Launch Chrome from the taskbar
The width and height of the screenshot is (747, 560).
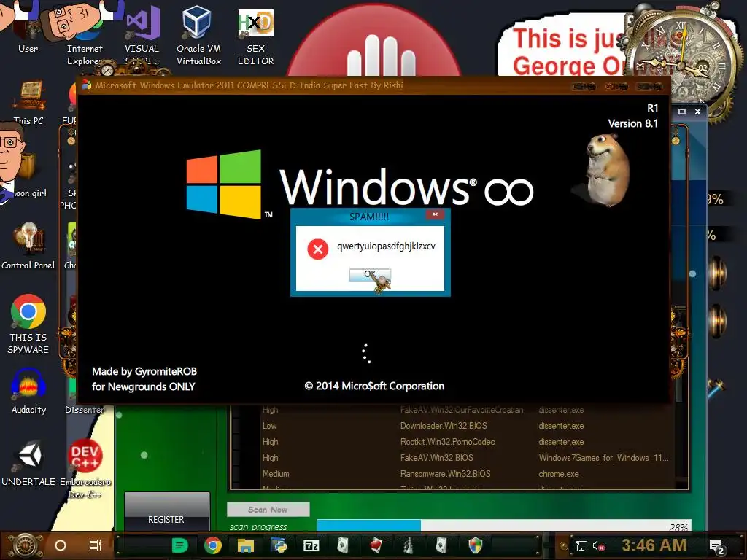pos(213,545)
